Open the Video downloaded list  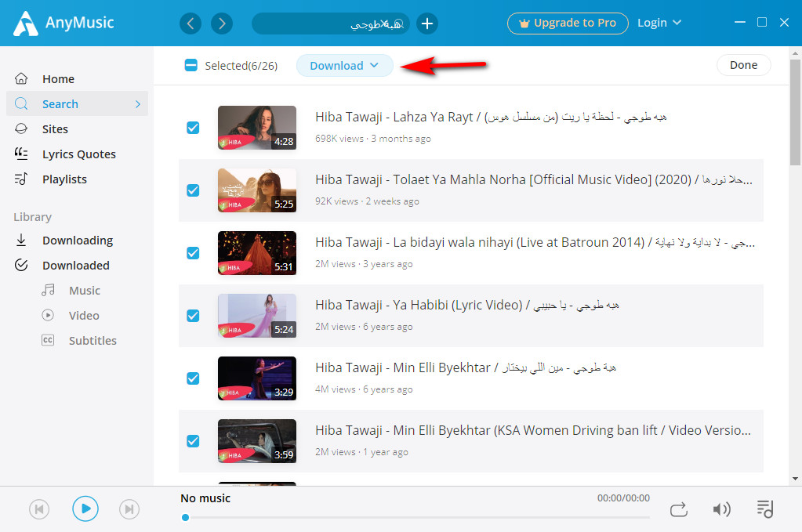[x=84, y=315]
